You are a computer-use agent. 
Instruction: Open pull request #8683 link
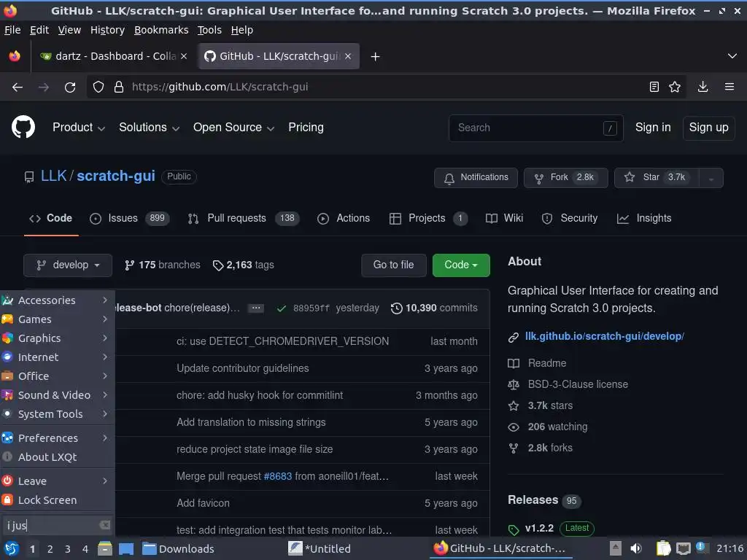277,476
